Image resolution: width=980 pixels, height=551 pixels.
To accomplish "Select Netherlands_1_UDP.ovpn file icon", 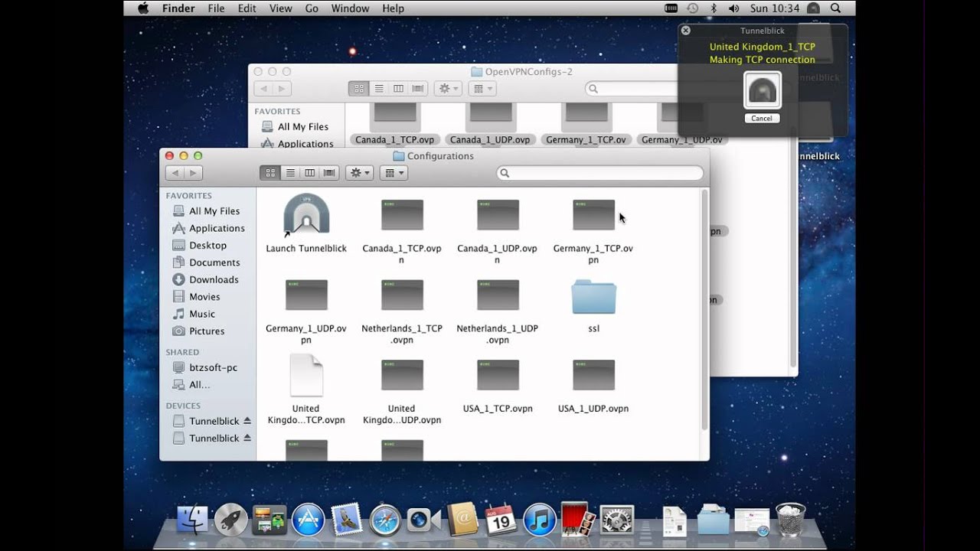I will click(498, 295).
